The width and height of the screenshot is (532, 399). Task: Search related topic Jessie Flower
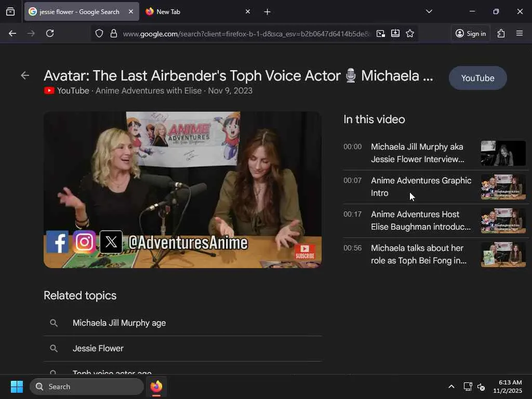coord(182,349)
